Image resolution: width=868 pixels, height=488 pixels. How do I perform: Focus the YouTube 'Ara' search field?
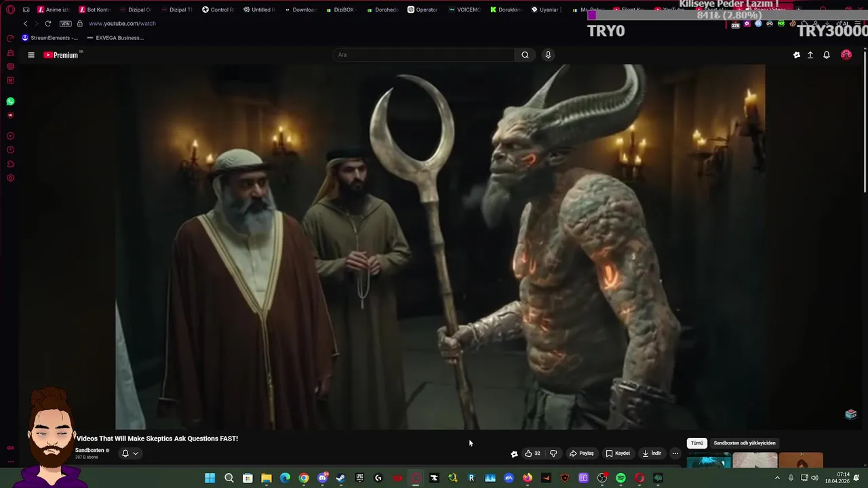coord(424,55)
